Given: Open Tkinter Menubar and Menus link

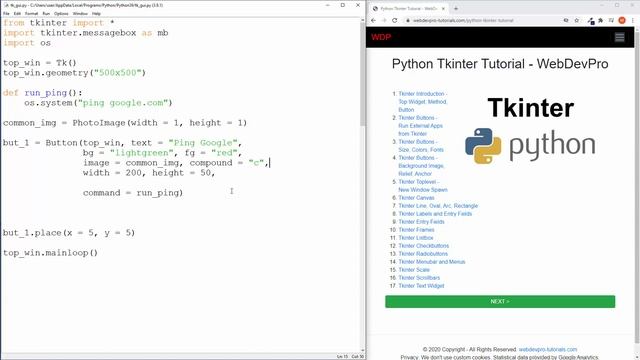Looking at the screenshot, I should 432,262.
